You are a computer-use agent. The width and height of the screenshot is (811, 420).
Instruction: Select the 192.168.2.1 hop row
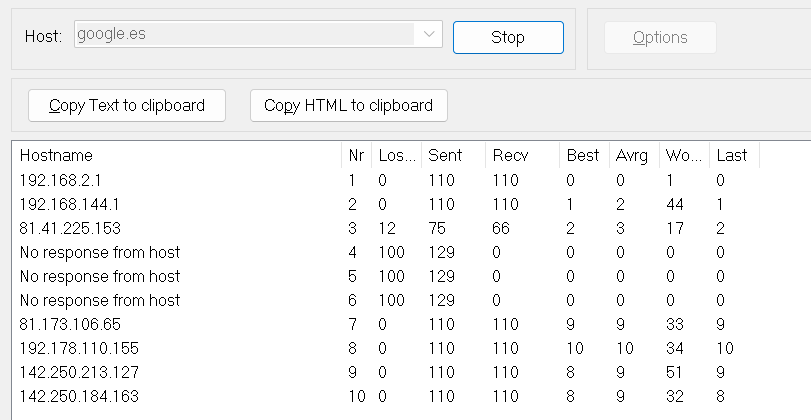[60, 181]
